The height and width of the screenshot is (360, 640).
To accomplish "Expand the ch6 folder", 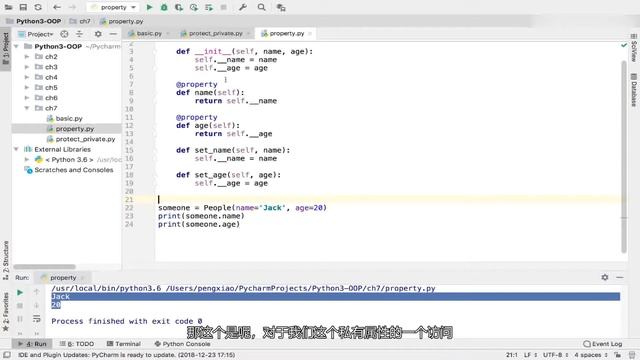I will 27,98.
